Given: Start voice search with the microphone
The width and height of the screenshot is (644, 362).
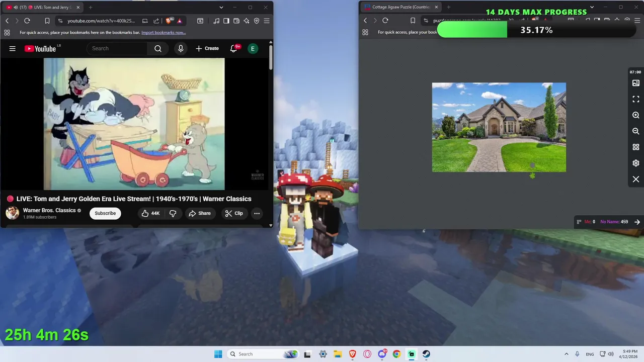Looking at the screenshot, I should click(181, 48).
